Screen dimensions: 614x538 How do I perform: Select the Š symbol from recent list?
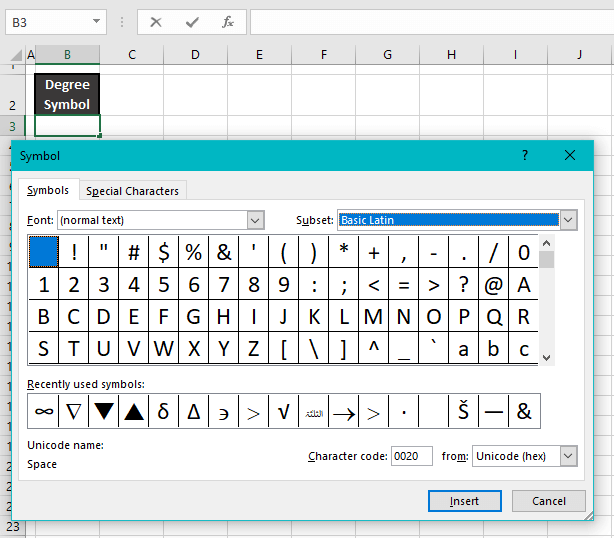(x=463, y=411)
